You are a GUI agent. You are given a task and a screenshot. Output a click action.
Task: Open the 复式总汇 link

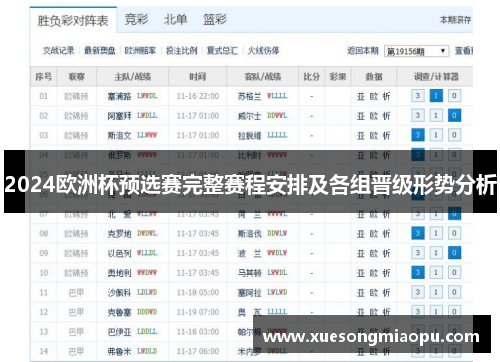[x=222, y=51]
